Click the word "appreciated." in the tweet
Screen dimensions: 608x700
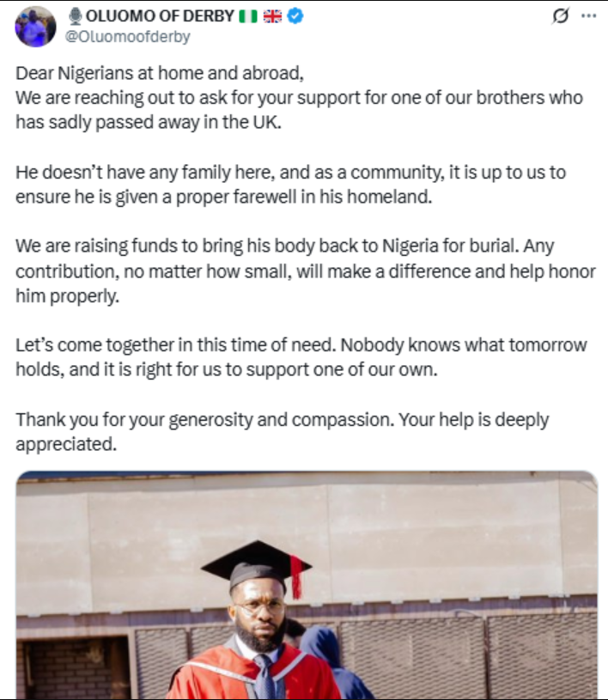64,445
